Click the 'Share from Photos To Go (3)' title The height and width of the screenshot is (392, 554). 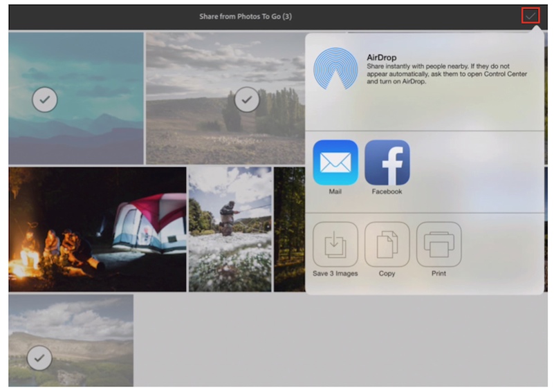(246, 17)
